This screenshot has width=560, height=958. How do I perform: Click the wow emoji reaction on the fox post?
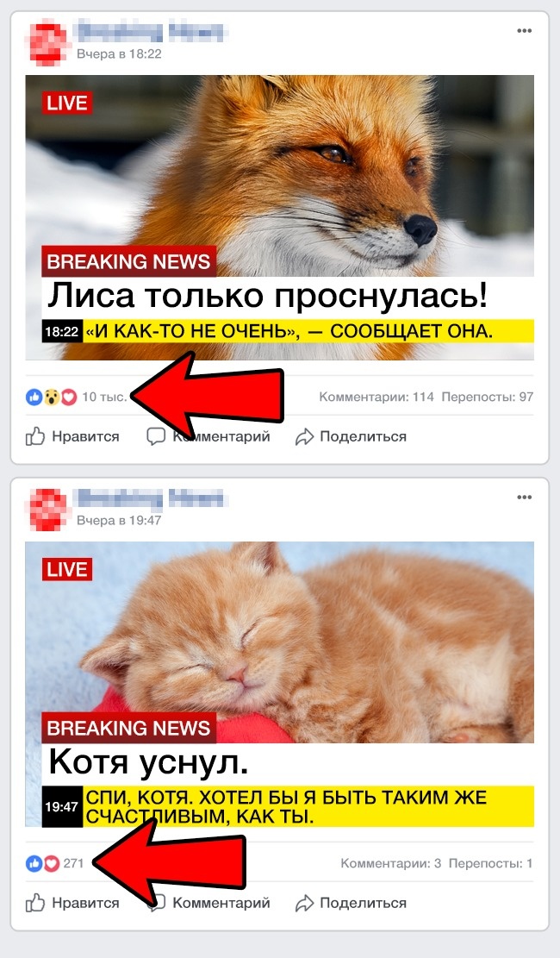click(52, 398)
